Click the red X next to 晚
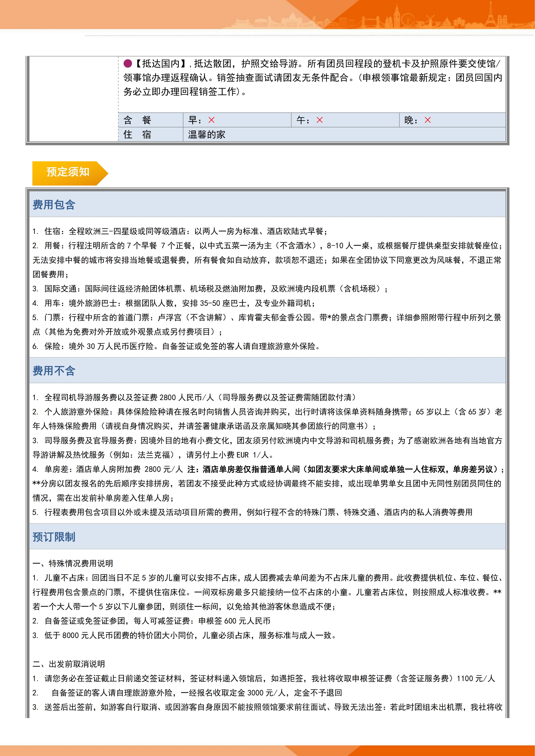The height and width of the screenshot is (756, 535). (x=428, y=120)
